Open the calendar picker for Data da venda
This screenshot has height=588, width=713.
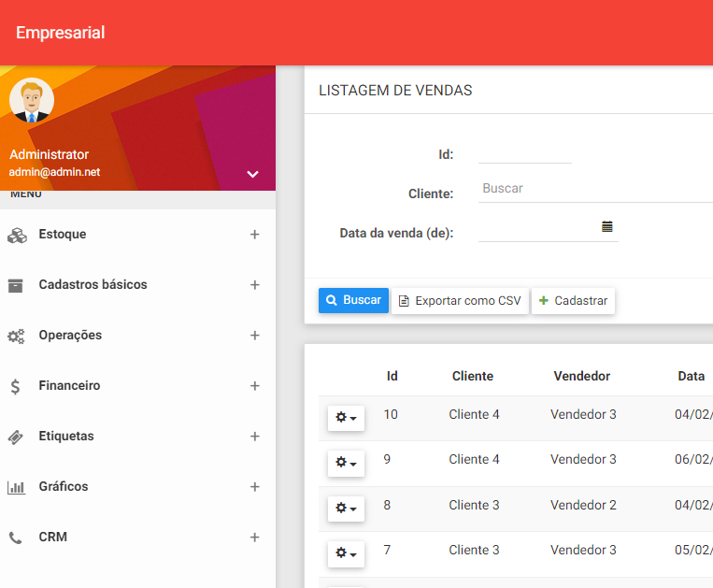tap(607, 226)
